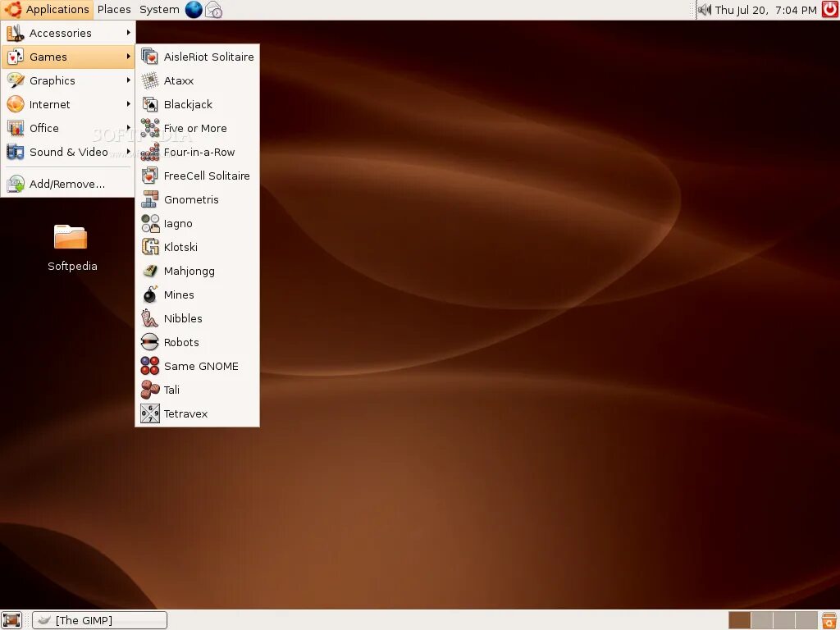Viewport: 840px width, 630px height.
Task: Open the trash applet in bottom panel
Action: coord(829,620)
